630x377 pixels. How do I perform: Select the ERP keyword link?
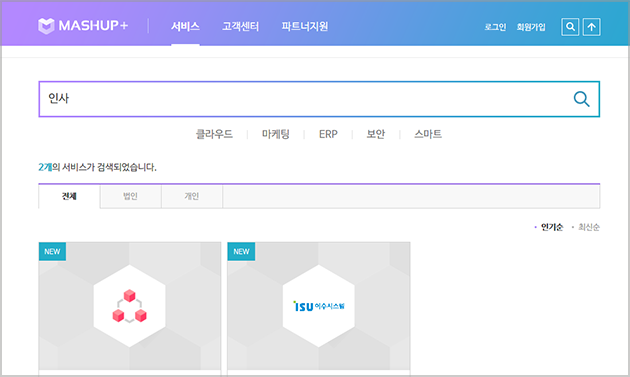point(328,134)
